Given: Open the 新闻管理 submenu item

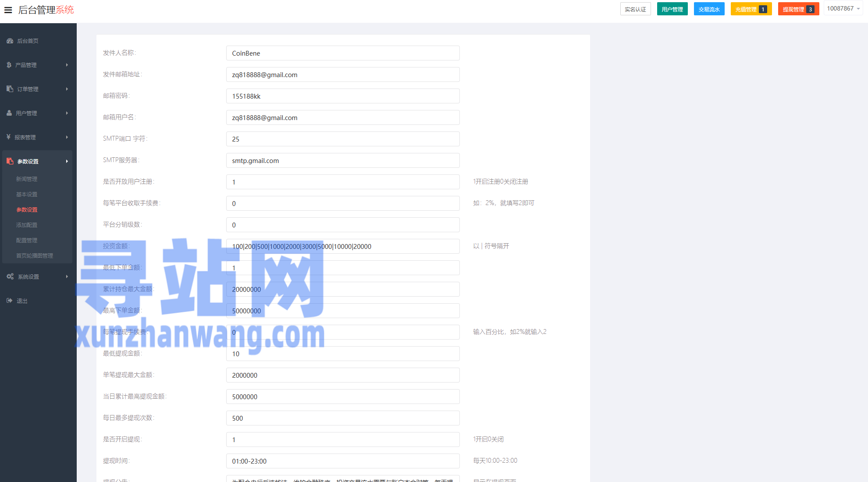Looking at the screenshot, I should pyautogui.click(x=27, y=179).
